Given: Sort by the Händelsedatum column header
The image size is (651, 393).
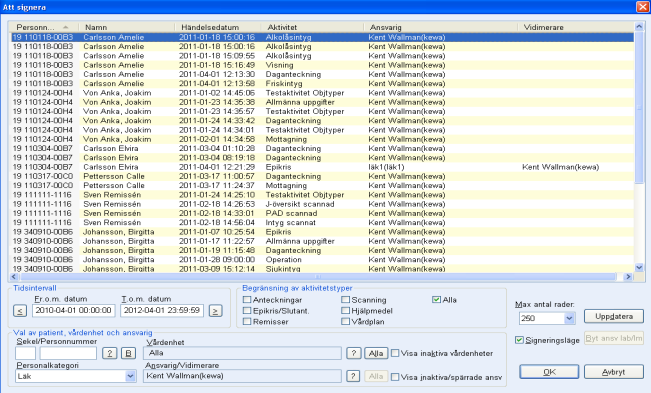Looking at the screenshot, I should point(218,27).
